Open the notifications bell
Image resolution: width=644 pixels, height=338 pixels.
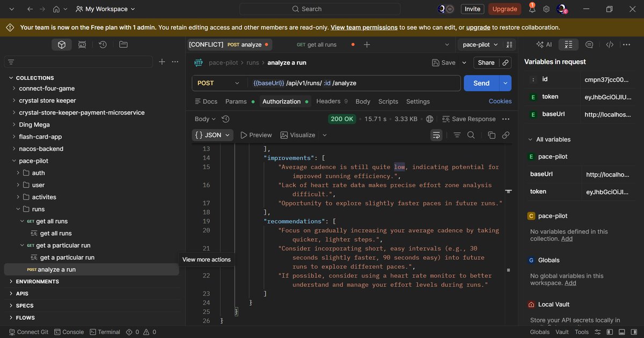(x=532, y=9)
